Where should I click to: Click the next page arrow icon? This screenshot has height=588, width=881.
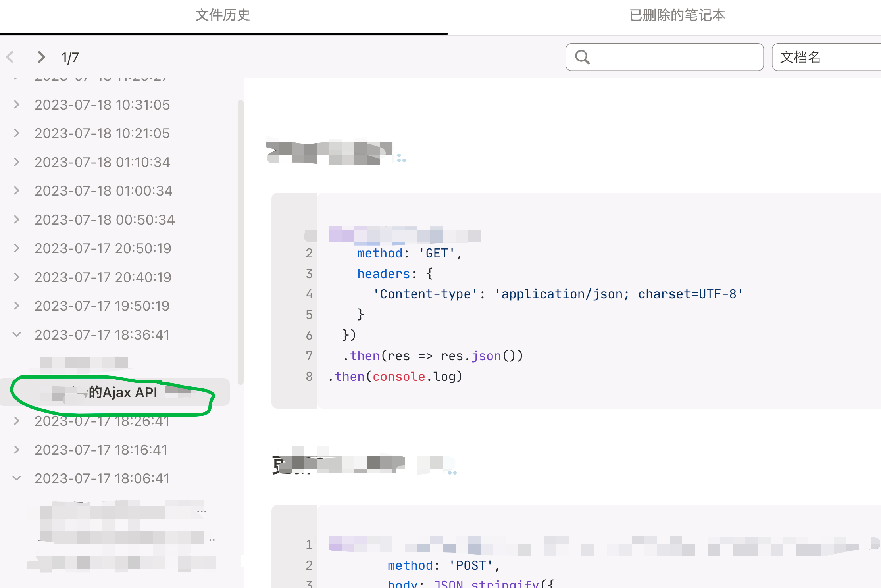coord(41,57)
